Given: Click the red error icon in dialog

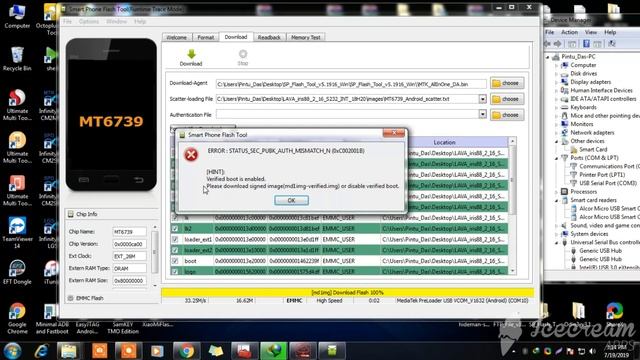Looking at the screenshot, I should pyautogui.click(x=191, y=155).
